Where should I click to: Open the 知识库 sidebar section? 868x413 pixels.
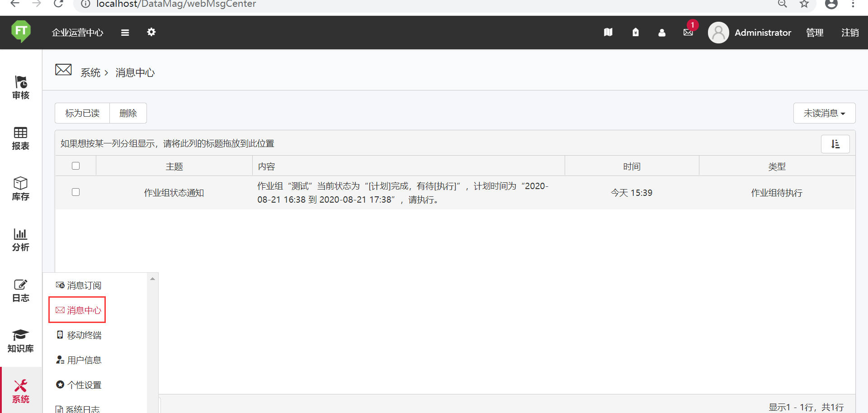coord(21,341)
